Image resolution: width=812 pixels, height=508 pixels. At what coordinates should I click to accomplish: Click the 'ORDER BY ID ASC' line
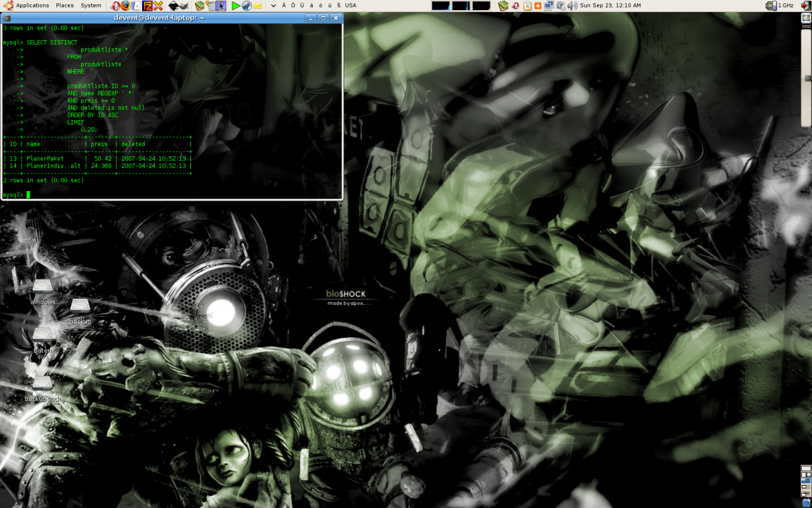click(93, 115)
